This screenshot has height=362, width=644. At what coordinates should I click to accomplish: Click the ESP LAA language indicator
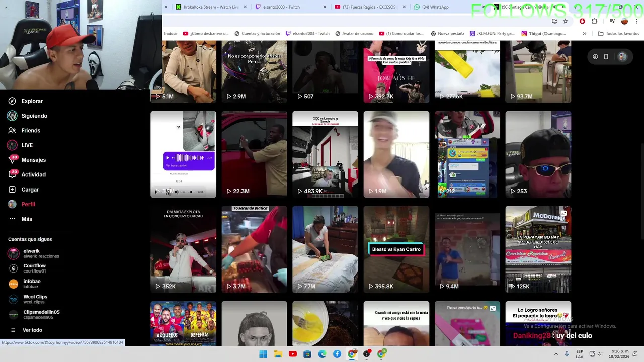pyautogui.click(x=580, y=354)
